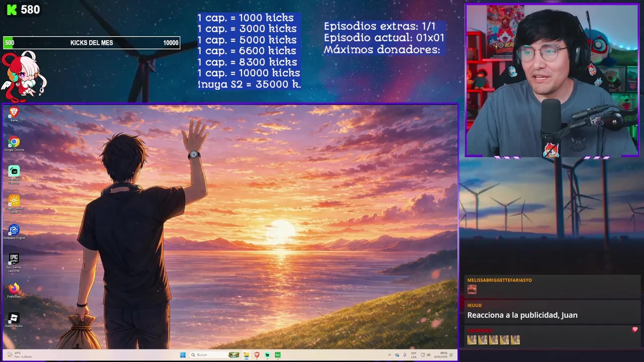Open the green Kick app in taskbar
Viewport: 644px width, 362px height.
pos(278,354)
